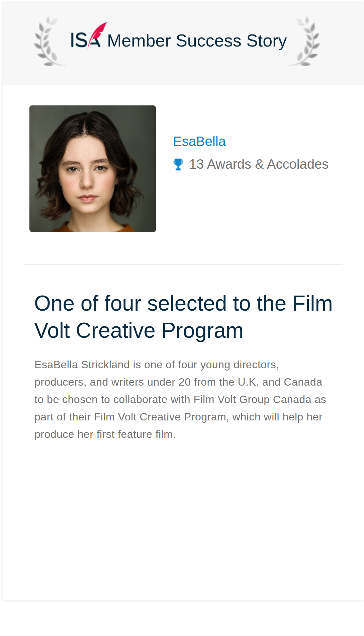The width and height of the screenshot is (364, 636).
Task: Click the U.K. text in the paragraph
Action: pos(248,382)
